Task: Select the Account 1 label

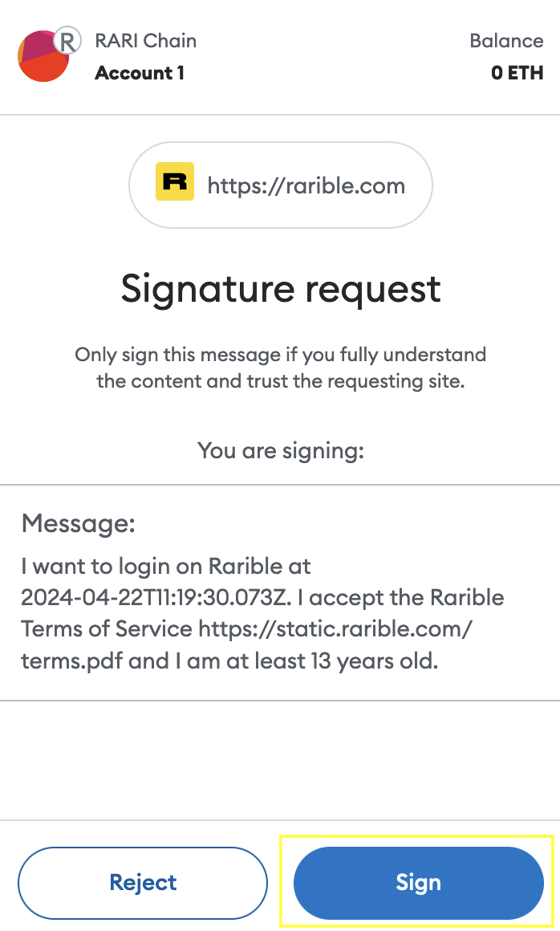Action: coord(139,73)
